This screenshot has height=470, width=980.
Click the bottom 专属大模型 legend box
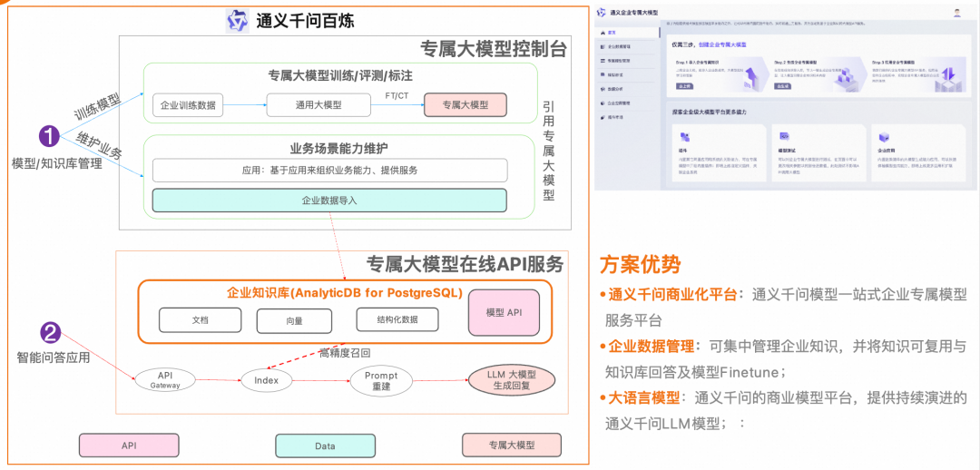point(512,446)
